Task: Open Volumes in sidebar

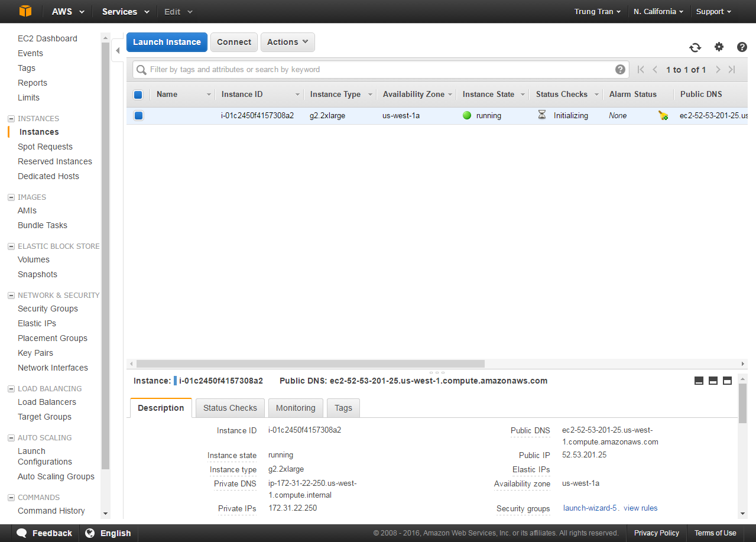Action: [34, 259]
